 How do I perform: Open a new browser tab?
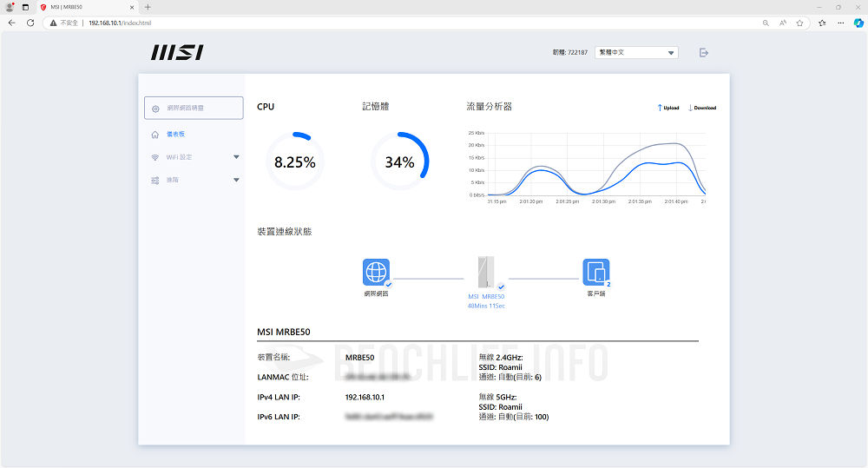(x=148, y=7)
